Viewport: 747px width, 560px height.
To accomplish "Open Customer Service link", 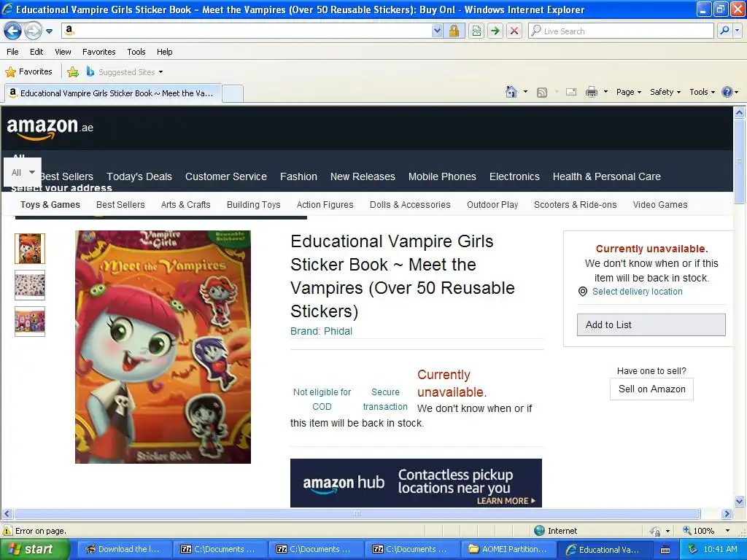I will [226, 176].
